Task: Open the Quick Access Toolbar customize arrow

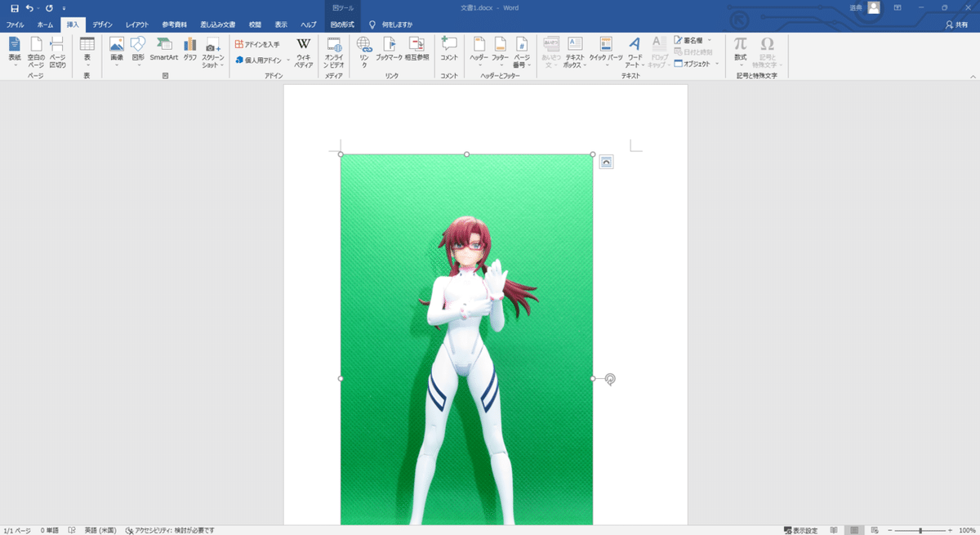Action: (x=64, y=8)
